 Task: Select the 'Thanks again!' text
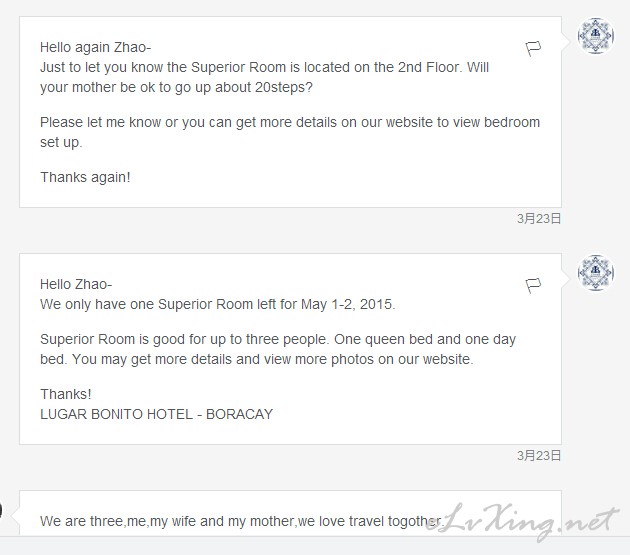(x=85, y=177)
